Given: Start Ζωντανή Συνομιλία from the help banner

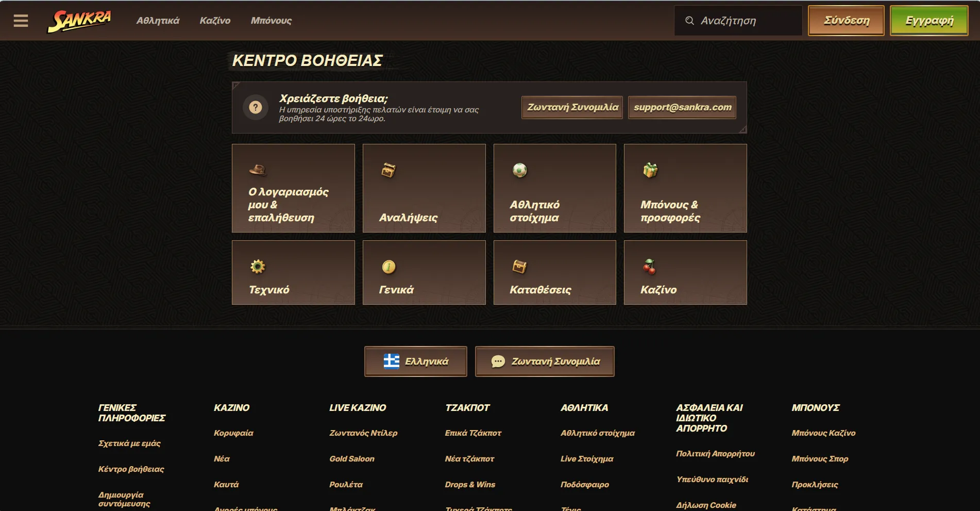Looking at the screenshot, I should coord(572,107).
